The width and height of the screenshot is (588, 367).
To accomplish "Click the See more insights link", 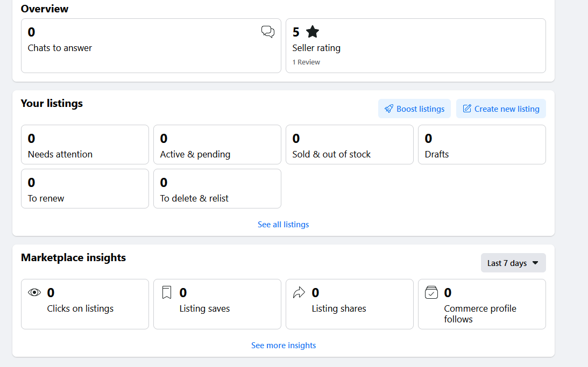I will click(284, 346).
